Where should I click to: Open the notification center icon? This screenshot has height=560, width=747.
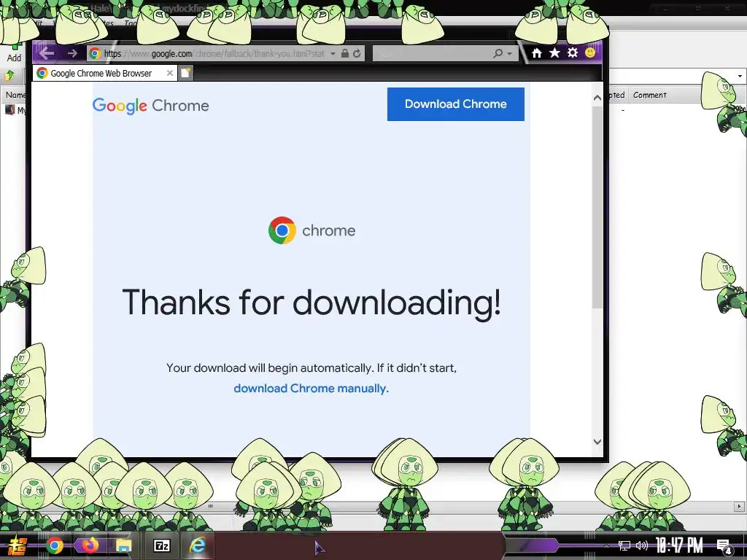[724, 546]
